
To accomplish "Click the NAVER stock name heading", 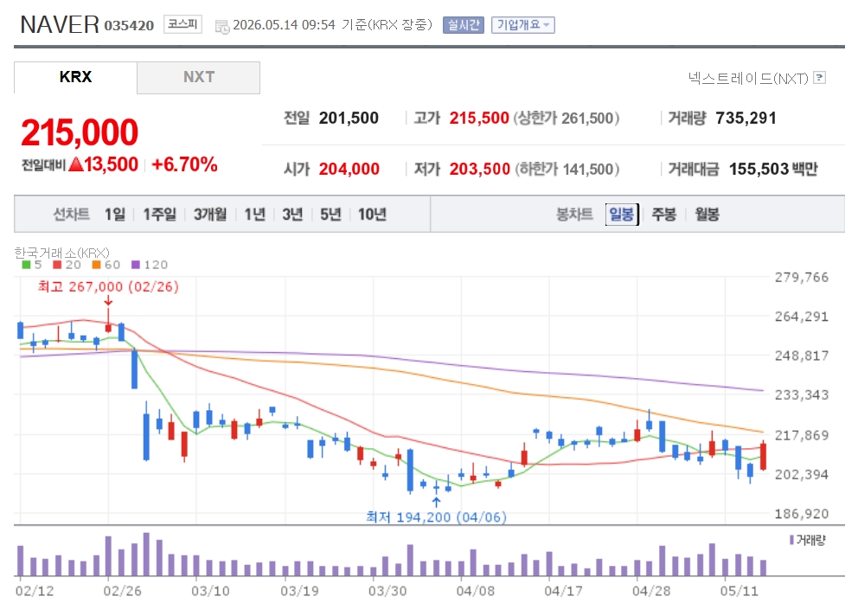I will point(60,25).
